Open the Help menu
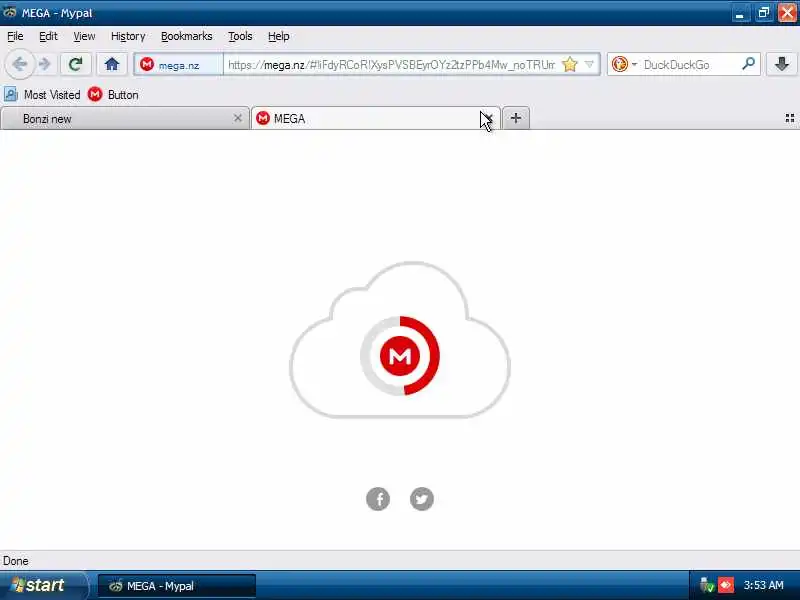 point(279,36)
